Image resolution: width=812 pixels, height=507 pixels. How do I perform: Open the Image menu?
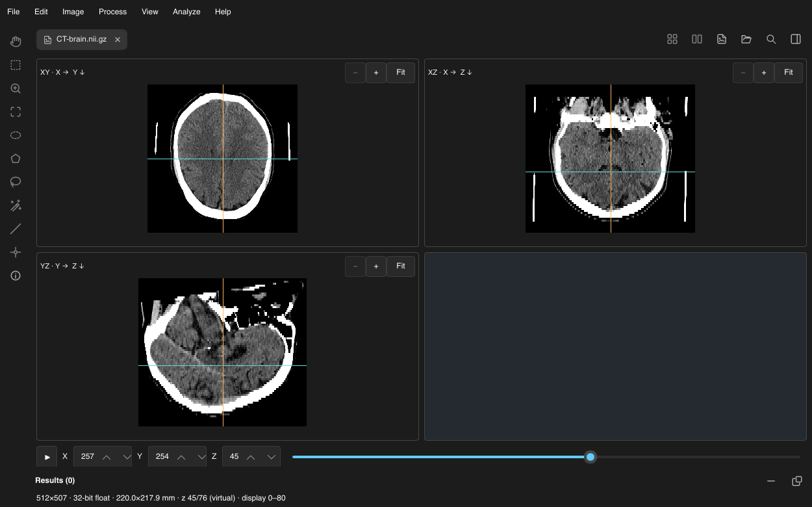click(73, 12)
